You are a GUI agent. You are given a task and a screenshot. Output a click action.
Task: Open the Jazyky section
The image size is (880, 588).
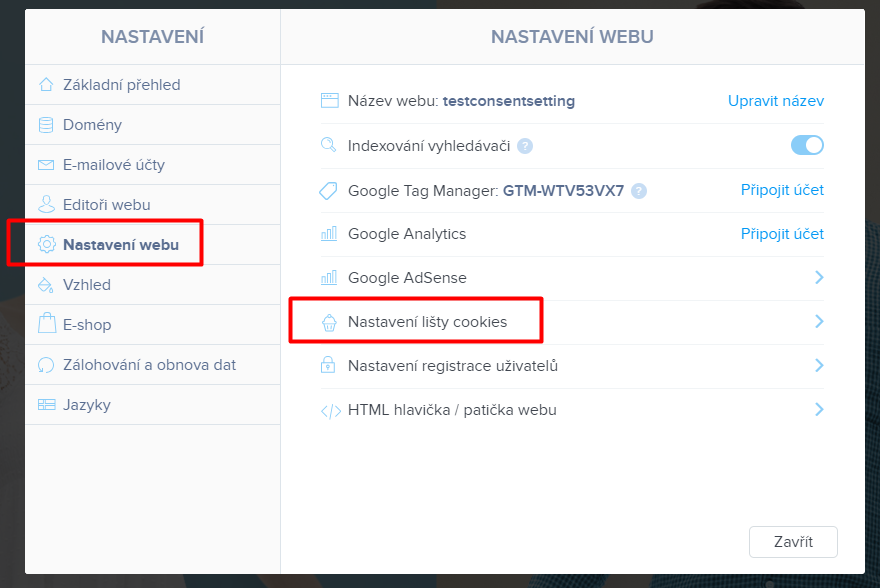coord(153,405)
